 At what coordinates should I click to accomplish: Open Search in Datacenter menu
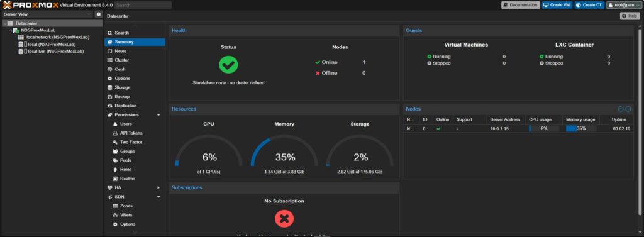[135, 33]
